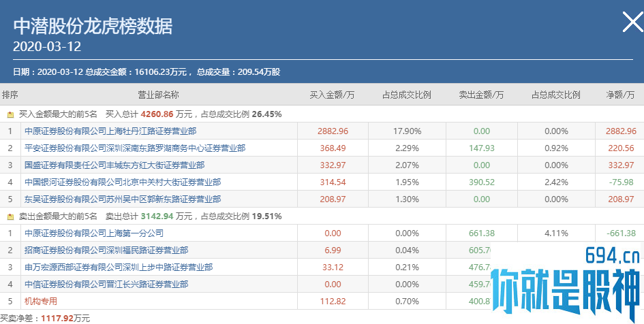This screenshot has height=324, width=644.
Task: Click the 买入金额/万 column header
Action: tap(333, 95)
